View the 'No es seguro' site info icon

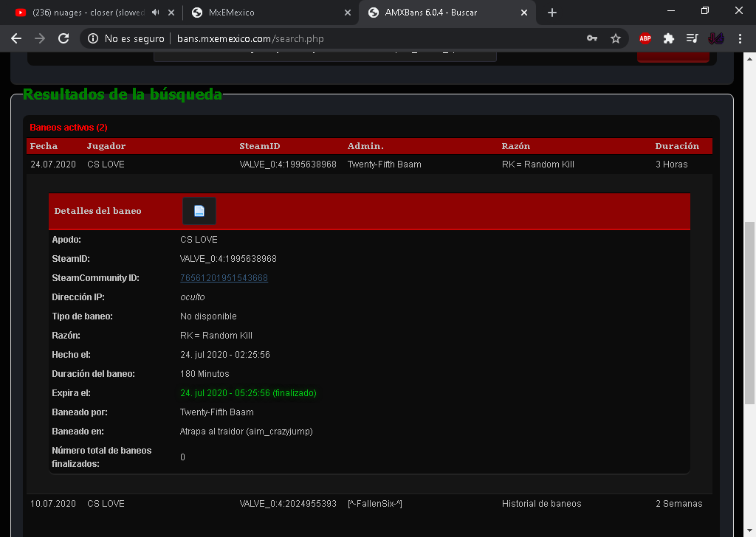pyautogui.click(x=93, y=38)
